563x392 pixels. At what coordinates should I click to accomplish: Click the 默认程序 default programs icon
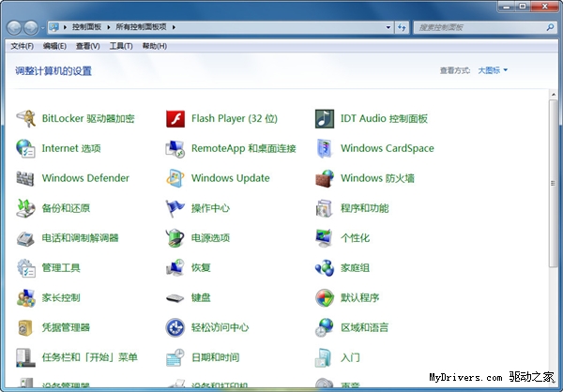325,297
